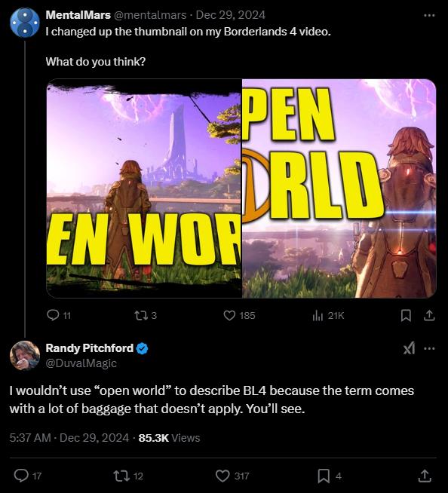
Task: Open MentalMars profile avatar
Action: pyautogui.click(x=25, y=23)
